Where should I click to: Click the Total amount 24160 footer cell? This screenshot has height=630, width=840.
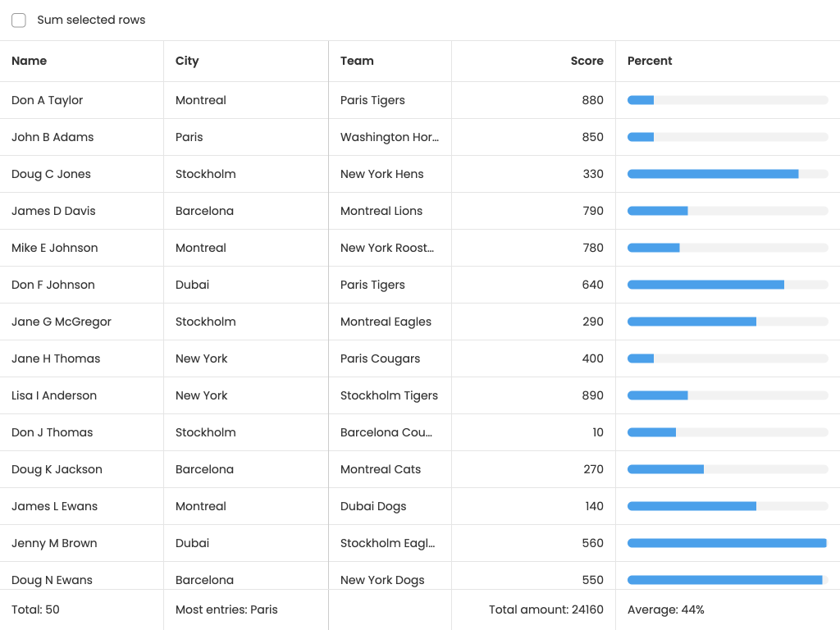pos(546,609)
